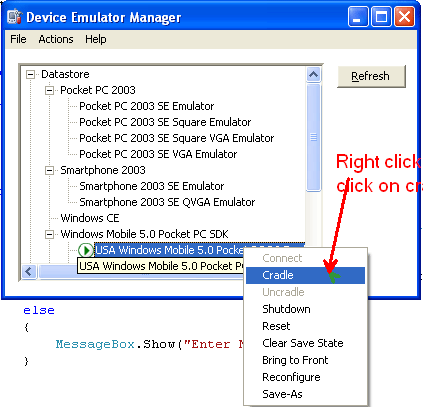423x407 pixels.
Task: Collapse Windows Mobile 5.0 Pocket PC SDK node
Action: (x=49, y=234)
